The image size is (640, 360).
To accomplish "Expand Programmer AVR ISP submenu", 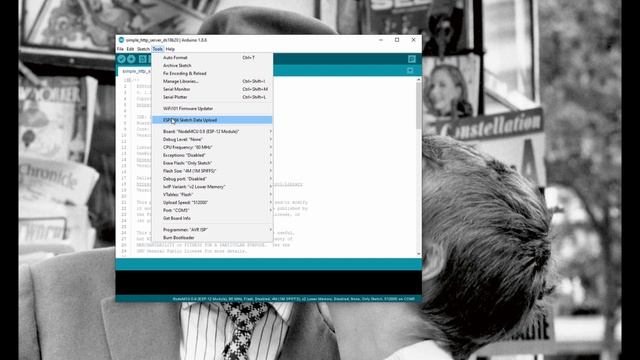I will click(x=212, y=230).
